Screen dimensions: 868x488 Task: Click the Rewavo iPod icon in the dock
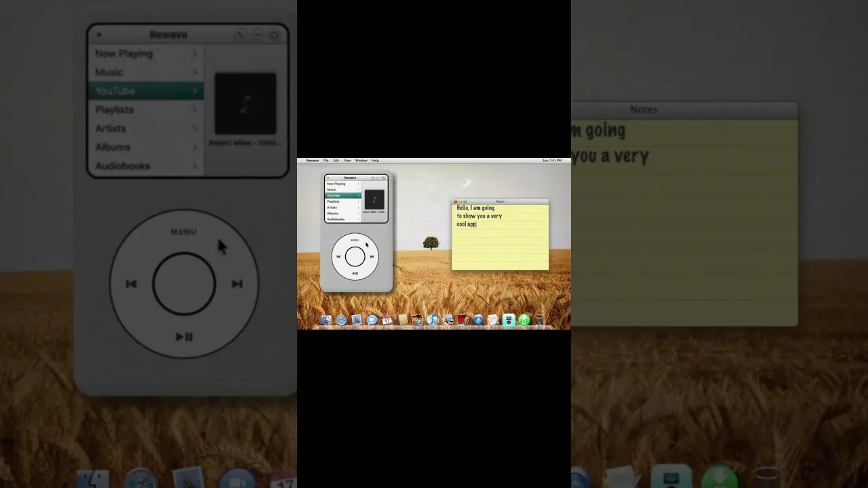(509, 320)
